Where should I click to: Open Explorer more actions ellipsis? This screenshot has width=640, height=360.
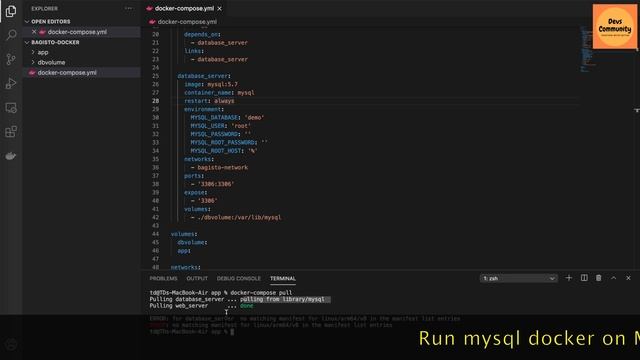(x=129, y=8)
